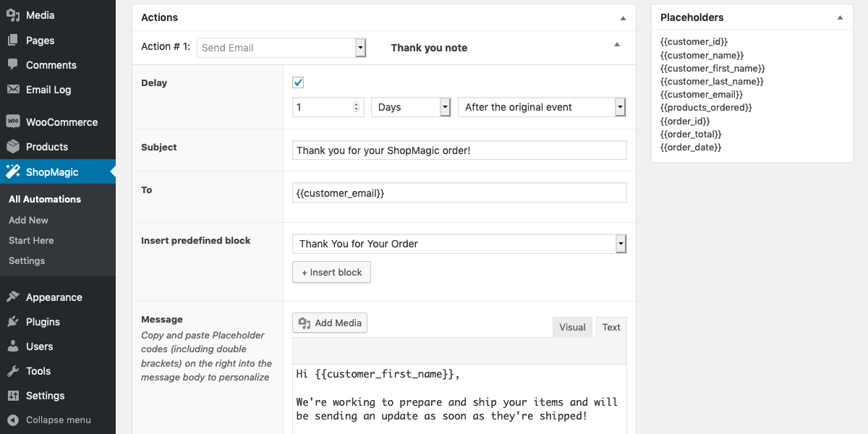Click the Comments speech bubble icon
The height and width of the screenshot is (434, 868).
click(x=13, y=65)
